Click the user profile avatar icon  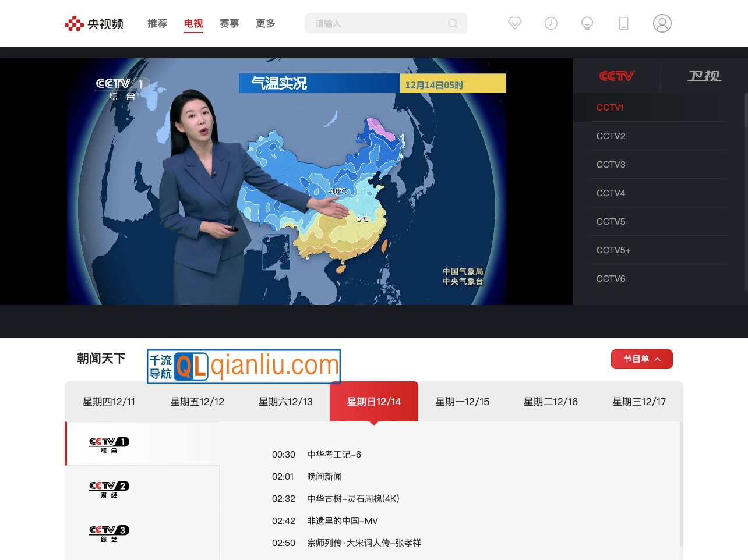click(x=662, y=23)
